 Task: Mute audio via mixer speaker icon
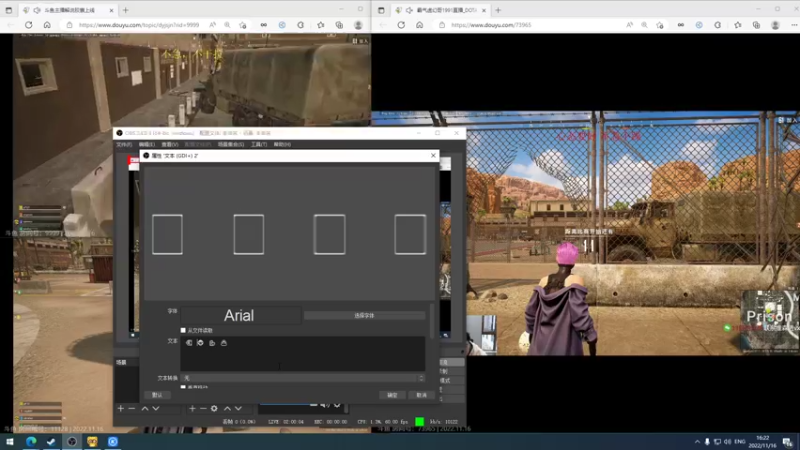click(325, 405)
